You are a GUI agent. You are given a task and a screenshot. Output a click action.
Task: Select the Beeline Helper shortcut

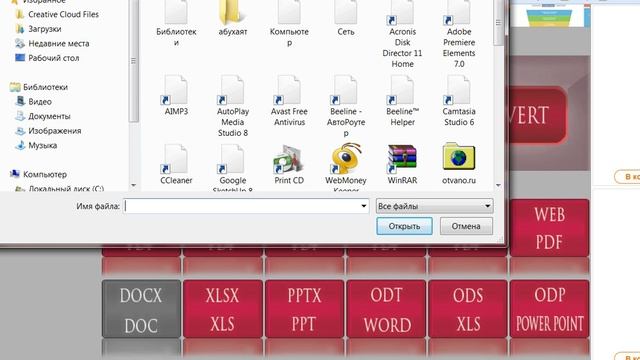point(402,101)
